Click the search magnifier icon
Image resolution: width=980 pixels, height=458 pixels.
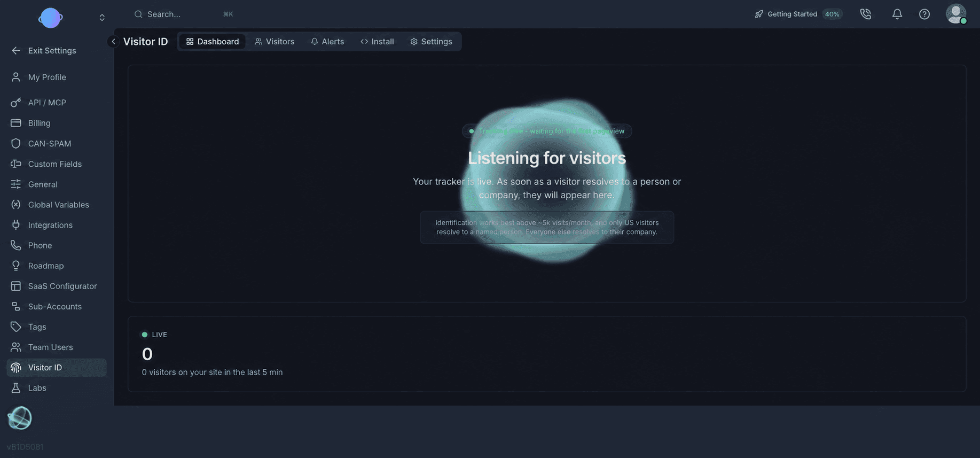point(138,14)
